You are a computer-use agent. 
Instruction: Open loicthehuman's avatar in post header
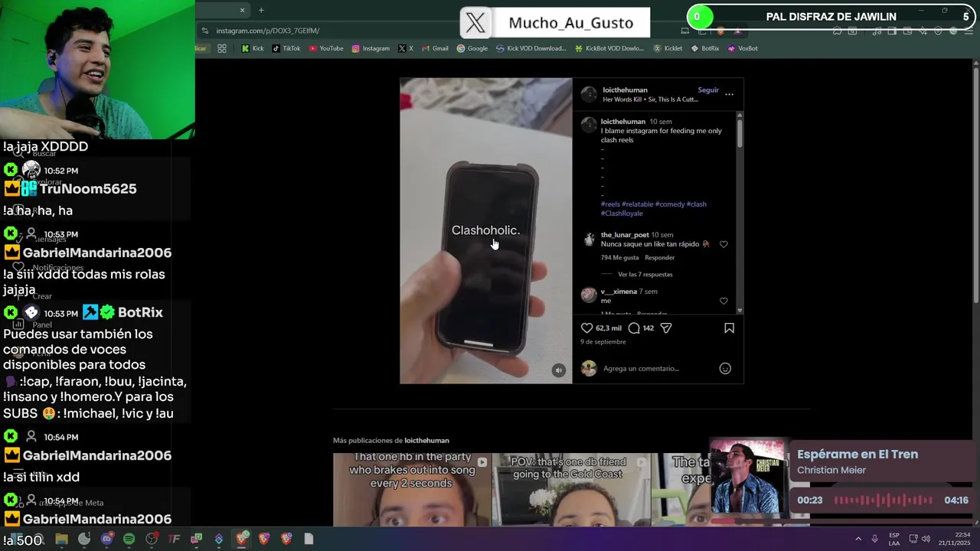point(589,94)
